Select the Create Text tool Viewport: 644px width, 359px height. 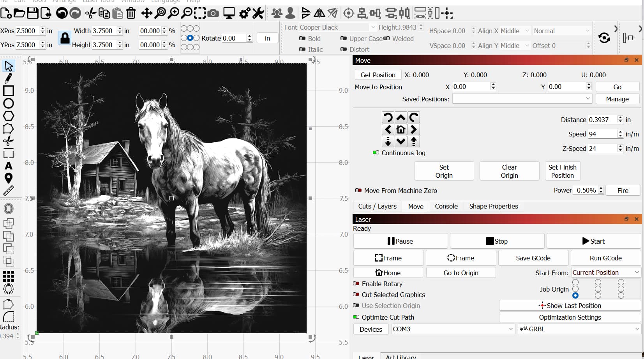(8, 166)
